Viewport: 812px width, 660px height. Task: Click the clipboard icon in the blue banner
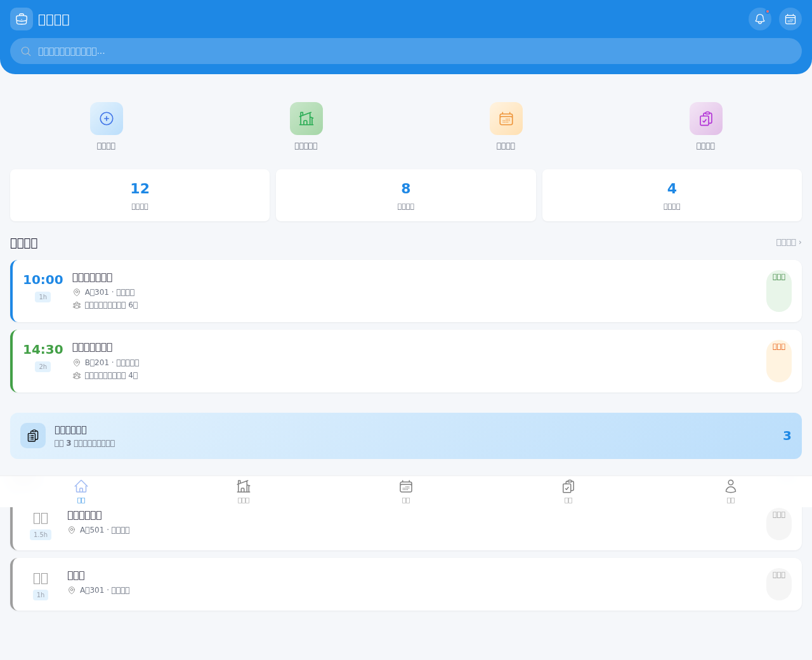coord(33,436)
